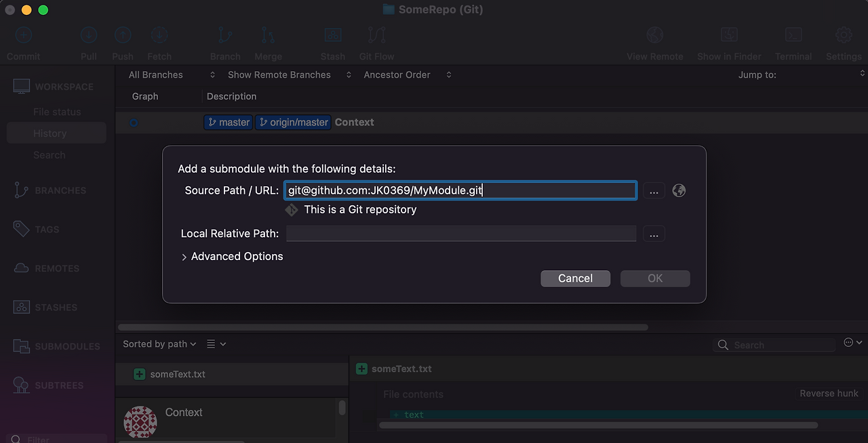This screenshot has width=868, height=443.
Task: Click the Commit toolbar icon
Action: pos(24,35)
